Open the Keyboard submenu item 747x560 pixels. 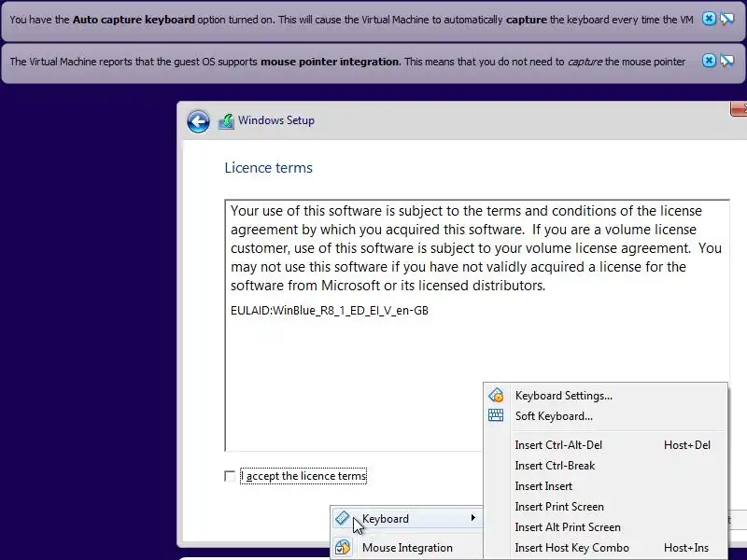point(407,519)
